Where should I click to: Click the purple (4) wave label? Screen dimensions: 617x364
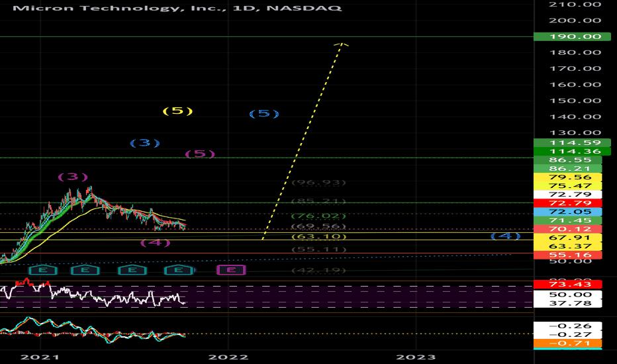pos(156,242)
